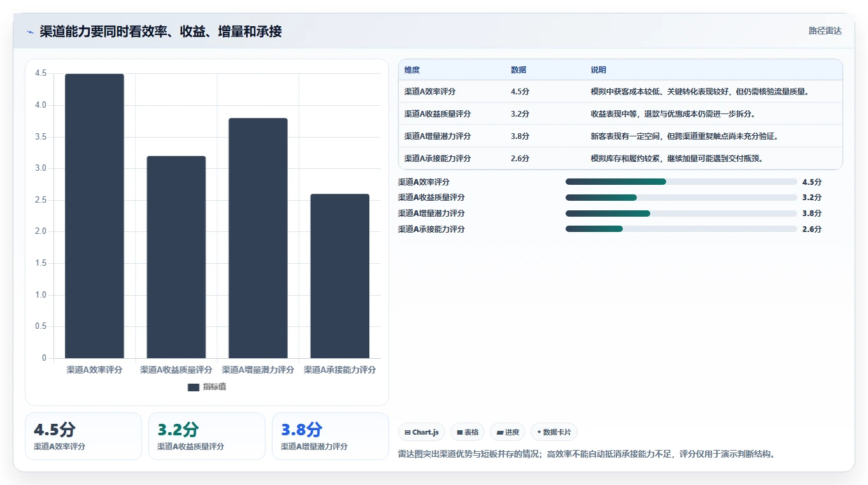Click the table cell 渠道A收益质量评分 in the second row
868x485 pixels.
click(x=438, y=114)
